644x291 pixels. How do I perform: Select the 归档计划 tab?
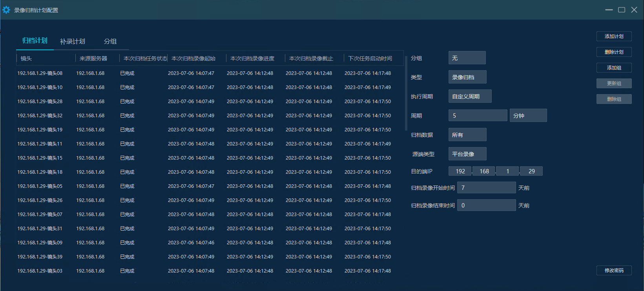[x=35, y=41]
